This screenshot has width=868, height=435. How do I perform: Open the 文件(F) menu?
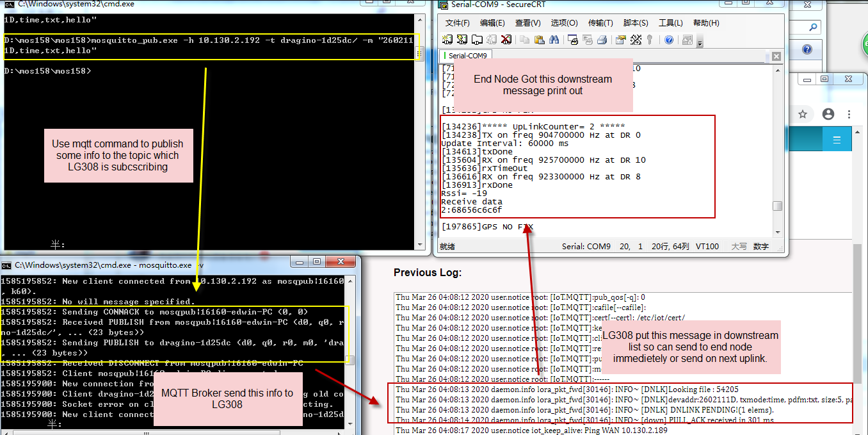click(458, 23)
